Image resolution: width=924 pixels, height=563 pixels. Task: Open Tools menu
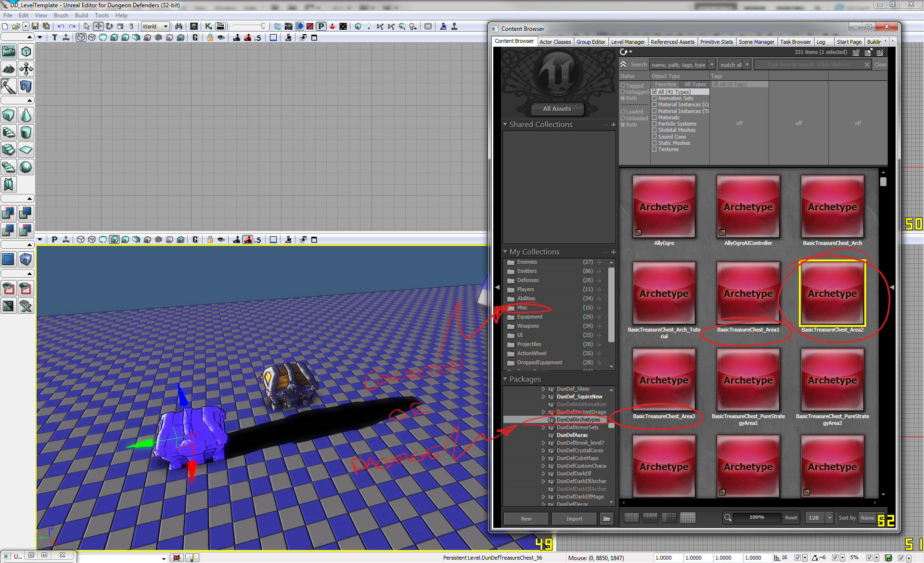coord(102,15)
